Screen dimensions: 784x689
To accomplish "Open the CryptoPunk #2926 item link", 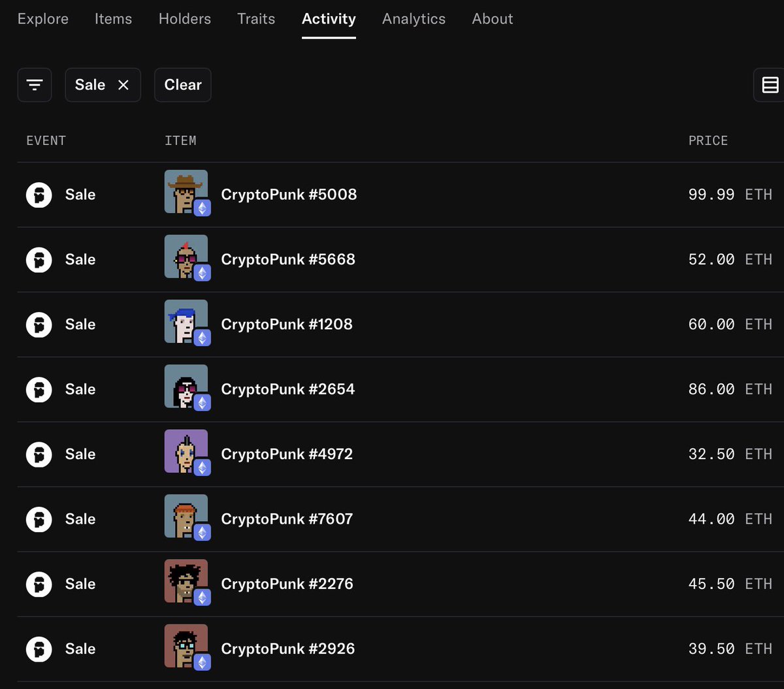I will coord(288,649).
